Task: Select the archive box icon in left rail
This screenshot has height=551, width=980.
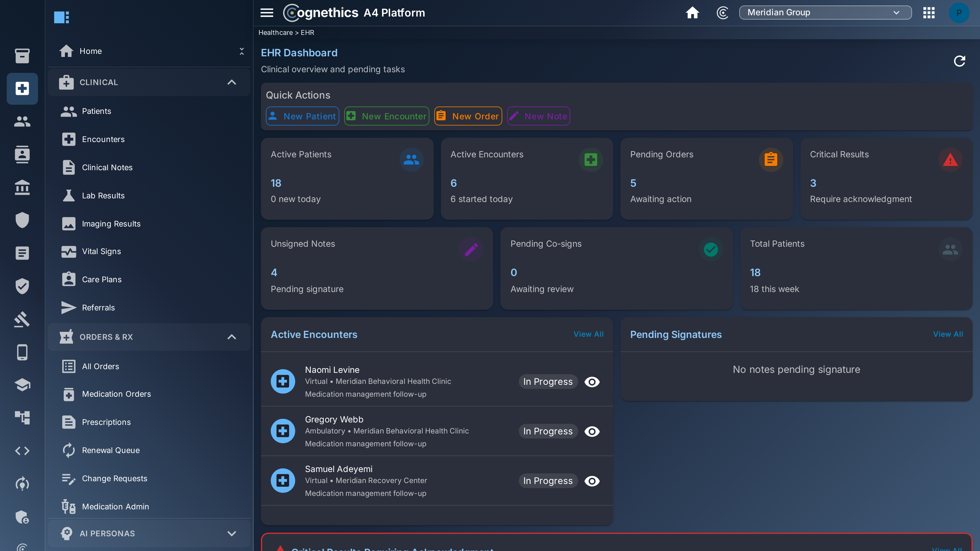Action: tap(22, 55)
